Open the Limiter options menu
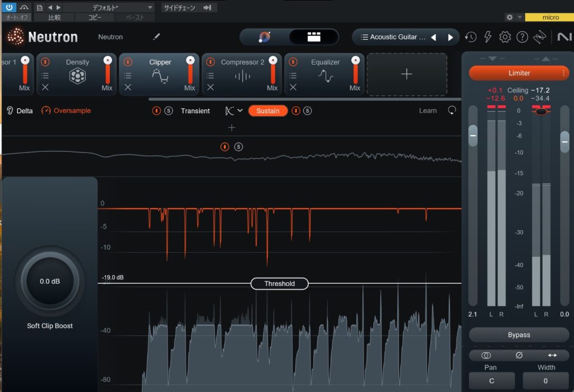This screenshot has width=574, height=392. [563, 73]
